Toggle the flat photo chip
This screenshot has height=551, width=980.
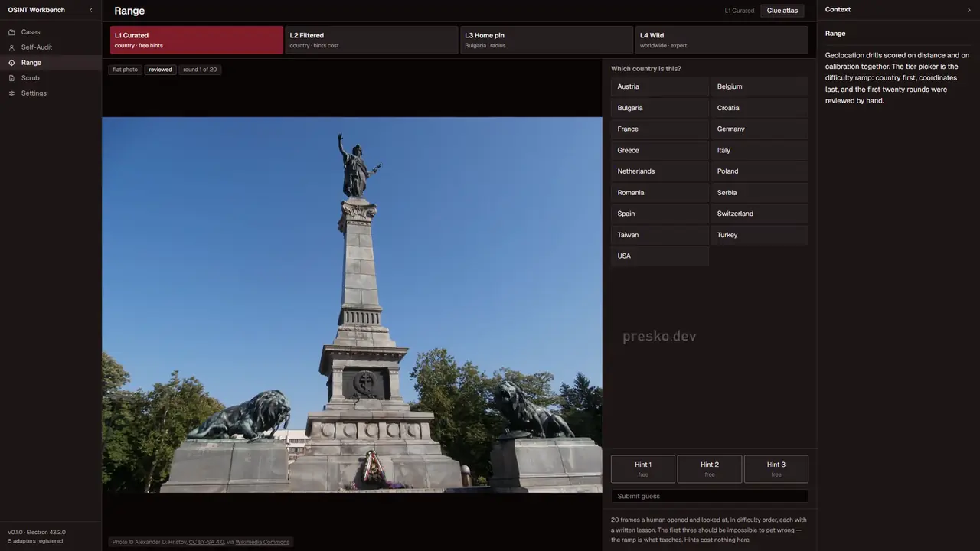coord(126,70)
